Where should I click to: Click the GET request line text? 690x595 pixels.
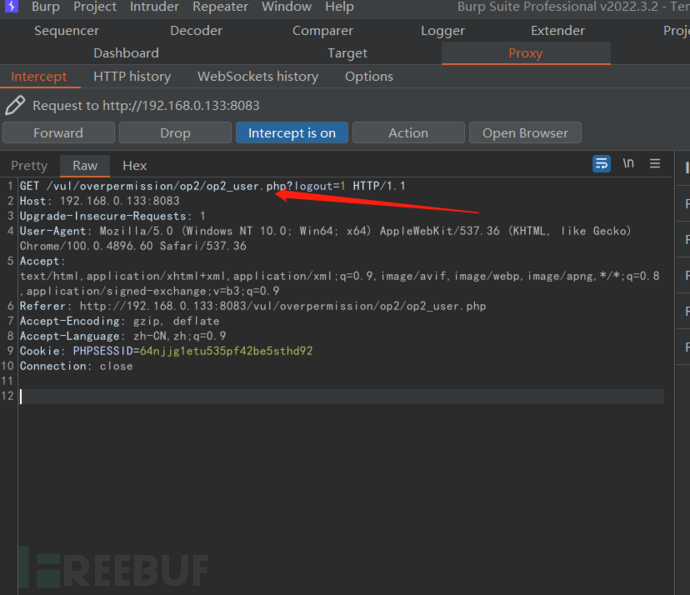212,186
